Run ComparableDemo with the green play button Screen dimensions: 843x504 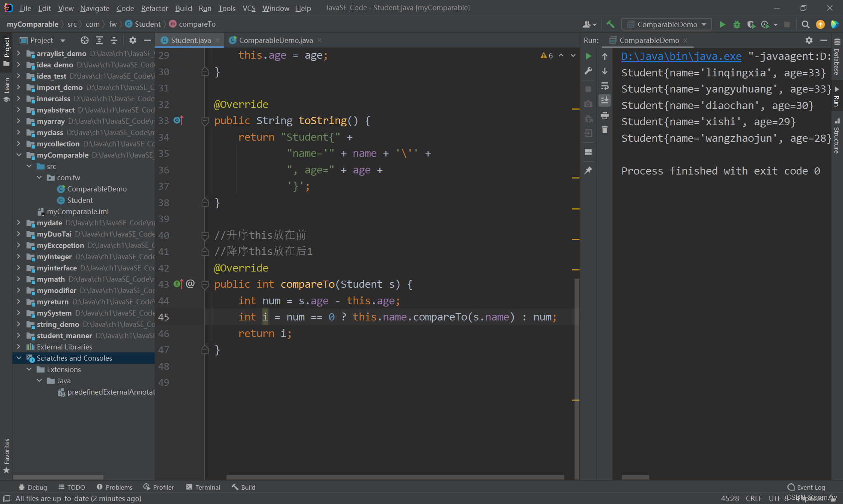(722, 24)
